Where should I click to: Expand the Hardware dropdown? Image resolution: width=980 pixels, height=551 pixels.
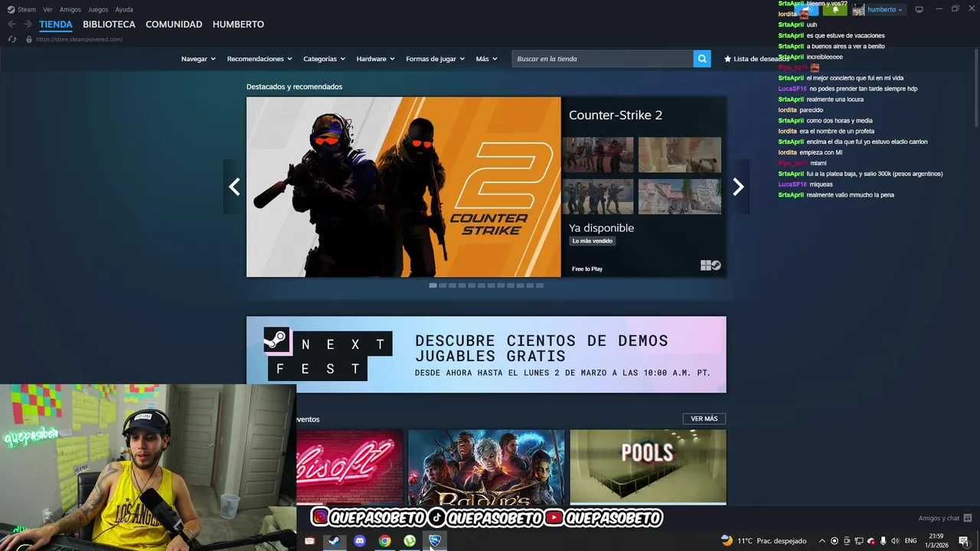pos(375,59)
